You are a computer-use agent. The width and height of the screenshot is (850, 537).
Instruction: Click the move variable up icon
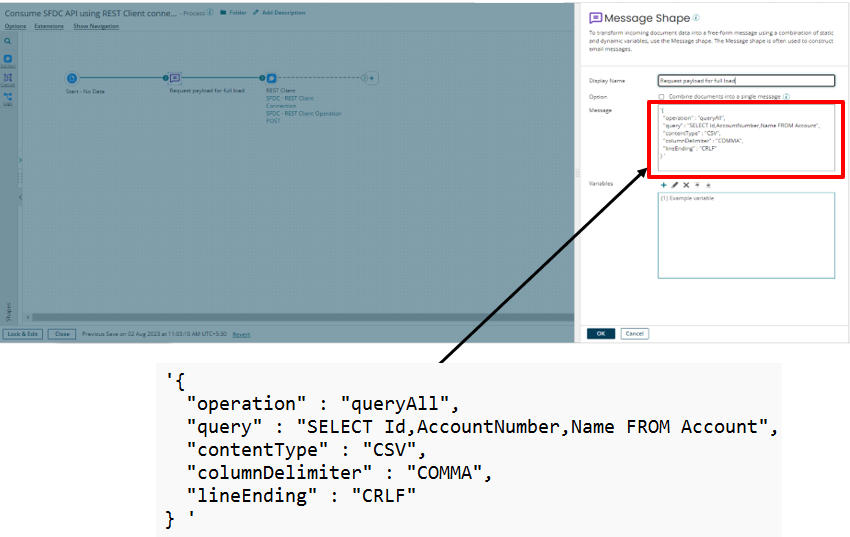pos(697,185)
